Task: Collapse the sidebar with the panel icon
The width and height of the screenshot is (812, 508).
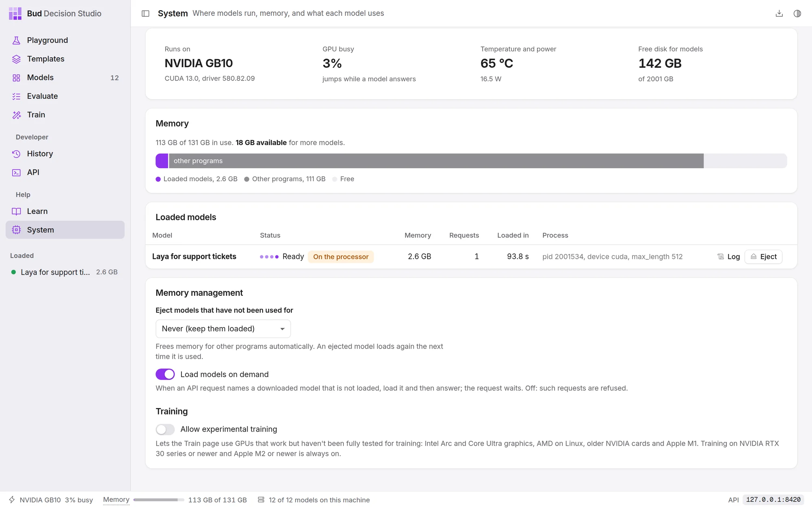Action: click(x=145, y=13)
